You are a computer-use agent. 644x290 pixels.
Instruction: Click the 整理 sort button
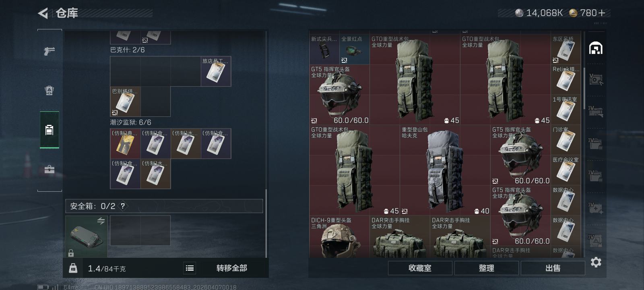[x=486, y=268]
